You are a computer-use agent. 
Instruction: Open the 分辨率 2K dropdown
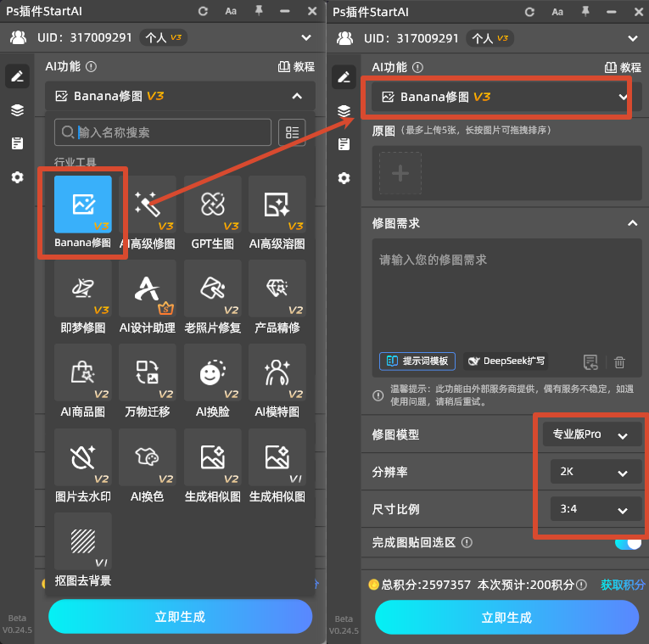click(x=596, y=472)
